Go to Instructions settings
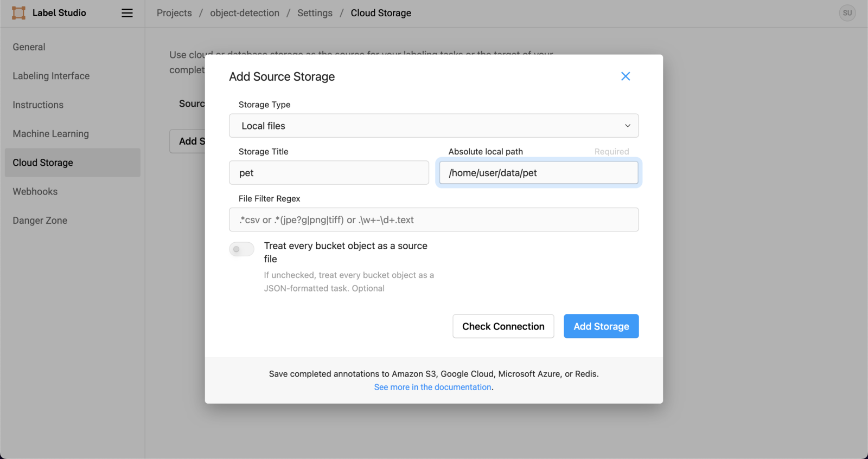Screen dimensions: 868x459 pos(38,105)
